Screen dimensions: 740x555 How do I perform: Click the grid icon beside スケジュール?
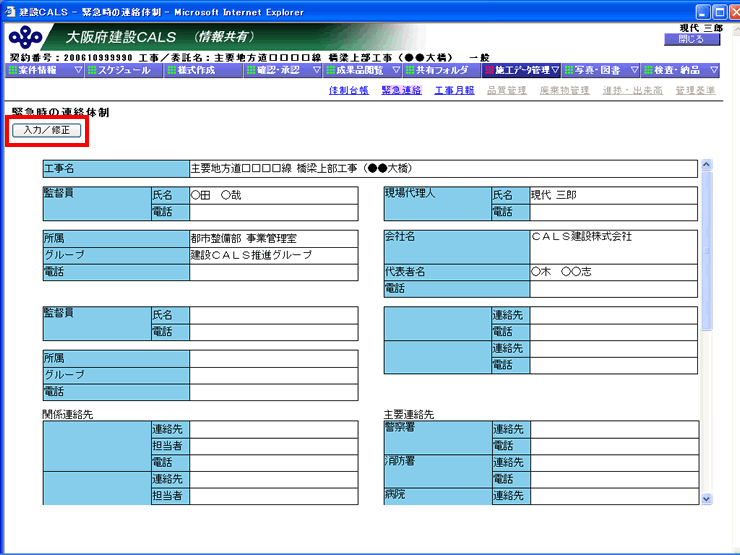tap(92, 71)
